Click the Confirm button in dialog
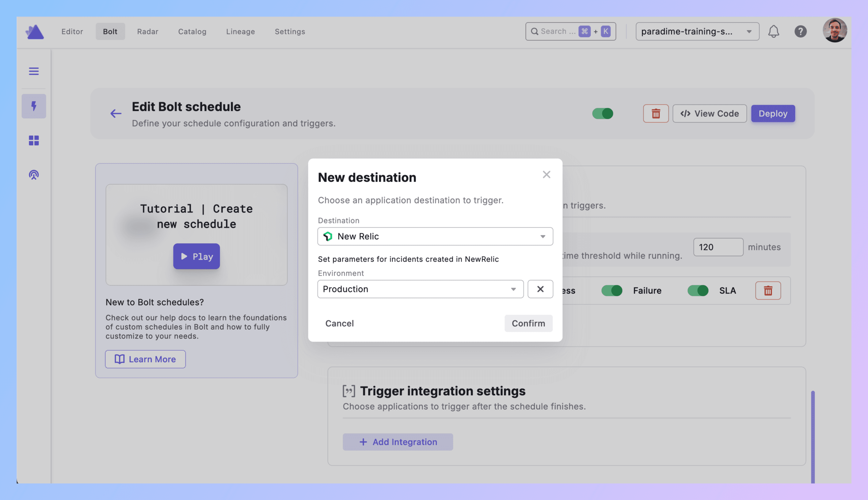The width and height of the screenshot is (868, 500). coord(528,323)
